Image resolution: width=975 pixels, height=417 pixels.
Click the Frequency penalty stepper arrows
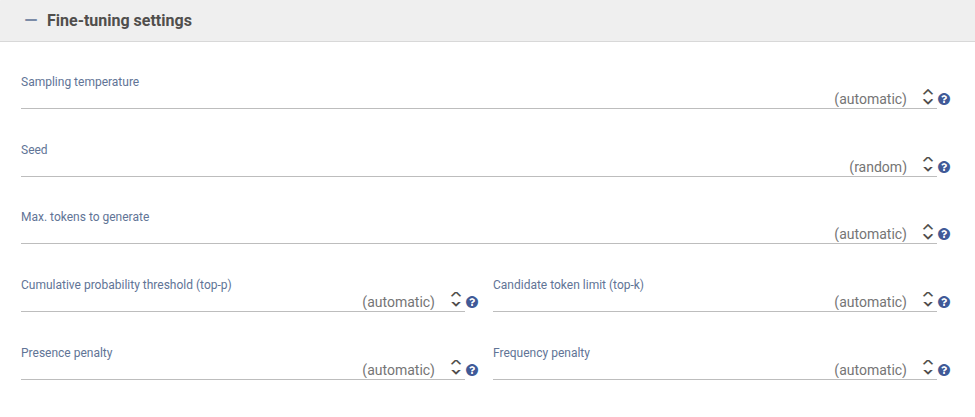point(928,368)
